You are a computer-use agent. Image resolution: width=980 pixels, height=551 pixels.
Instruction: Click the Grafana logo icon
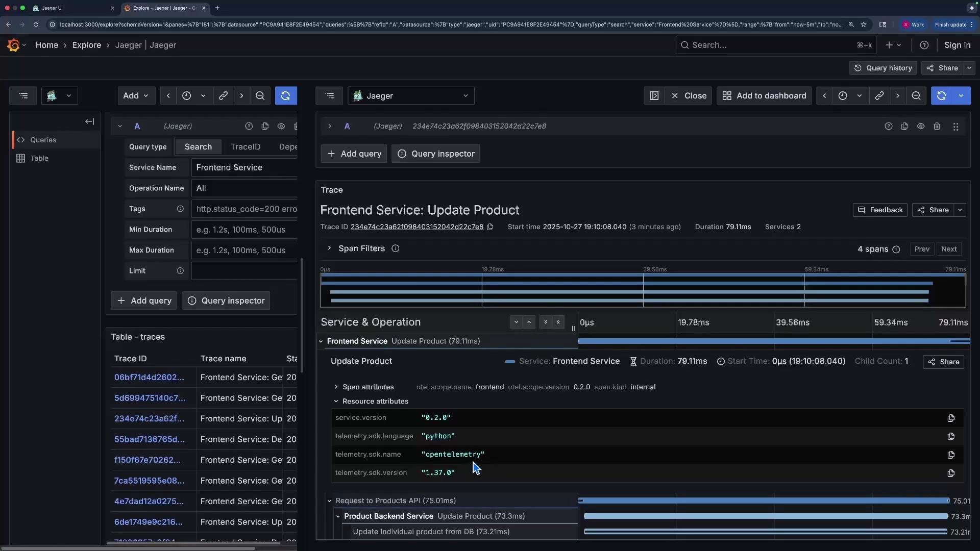coord(14,45)
